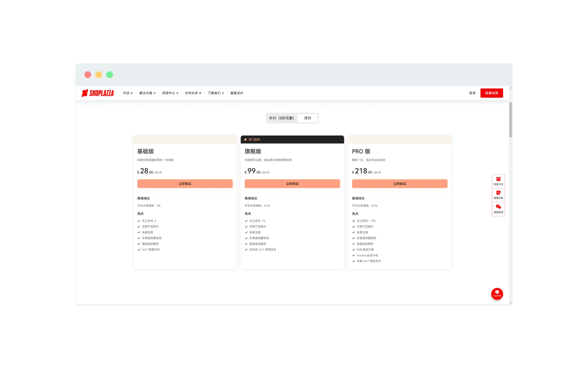The image size is (588, 368).
Task: Click the 登录 link
Action: pos(472,93)
